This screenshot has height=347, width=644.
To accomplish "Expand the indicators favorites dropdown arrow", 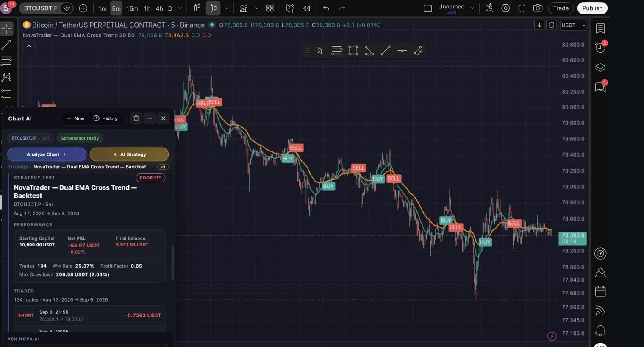I will 256,8.
